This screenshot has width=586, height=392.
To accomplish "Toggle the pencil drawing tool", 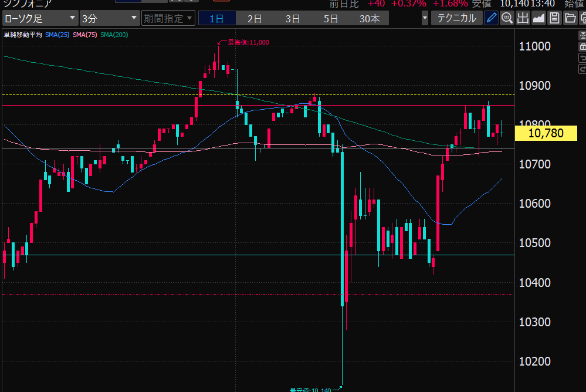I will click(491, 18).
